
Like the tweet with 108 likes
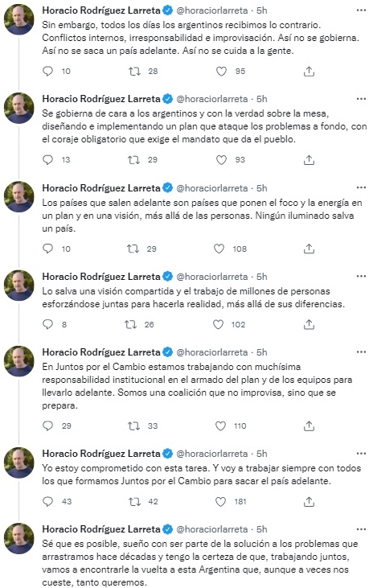pyautogui.click(x=219, y=249)
